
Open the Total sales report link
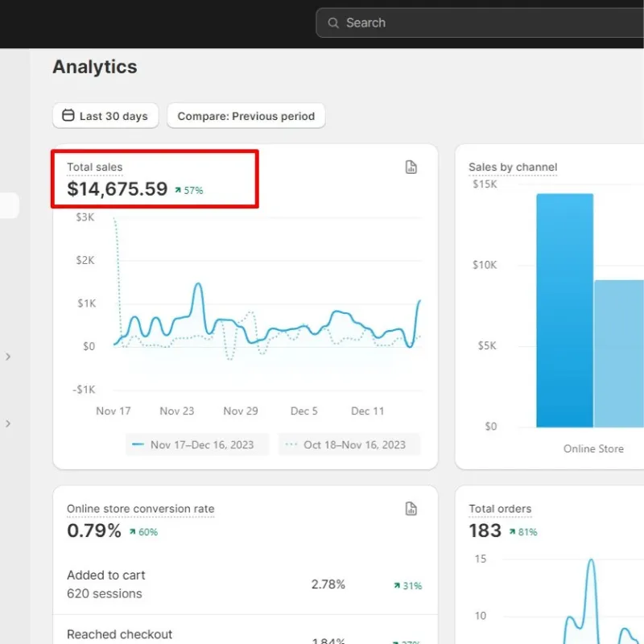[95, 167]
